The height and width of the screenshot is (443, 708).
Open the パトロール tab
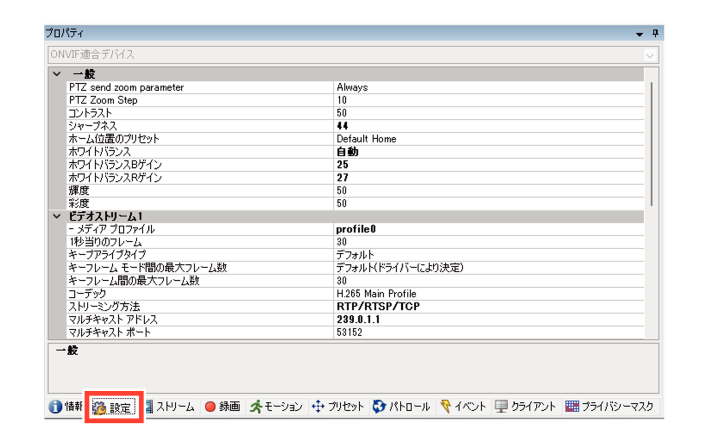coord(401,406)
